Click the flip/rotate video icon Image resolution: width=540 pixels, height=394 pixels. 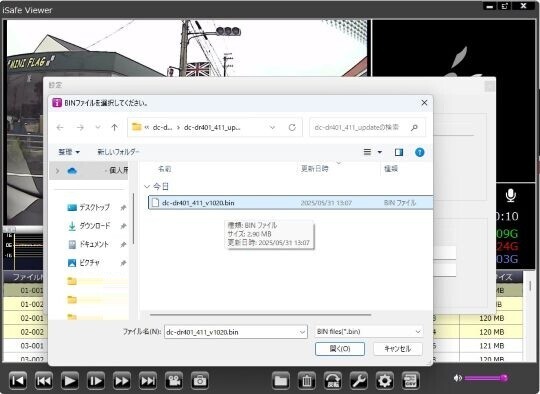[x=333, y=381]
